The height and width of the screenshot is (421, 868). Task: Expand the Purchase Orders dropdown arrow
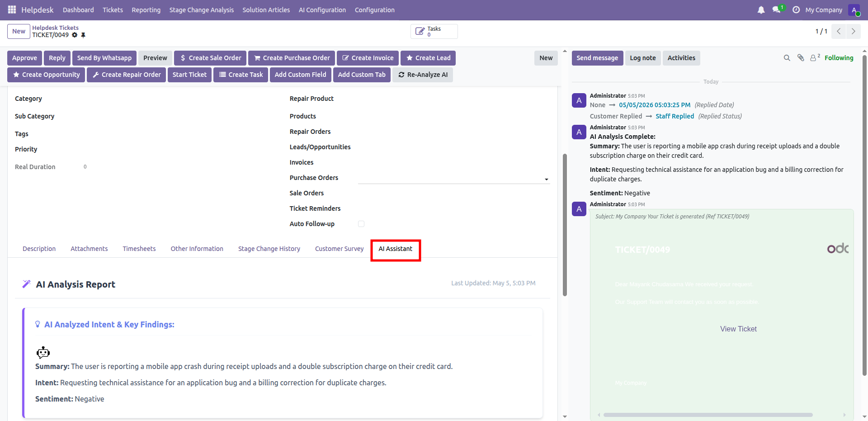pyautogui.click(x=547, y=180)
